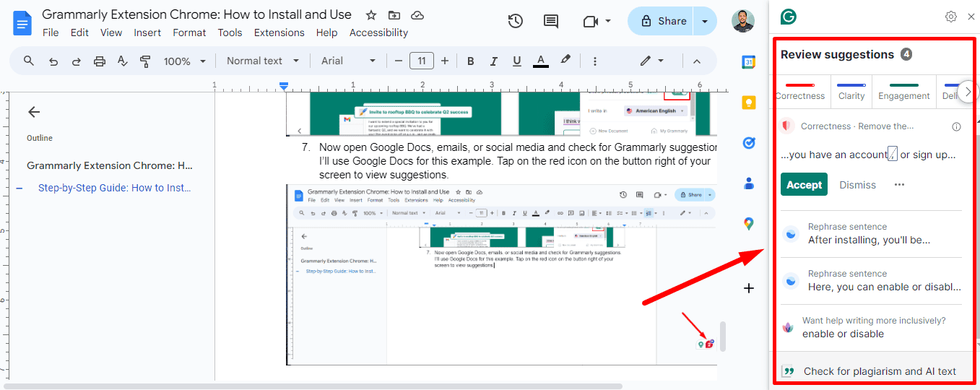Redo the last action

pyautogui.click(x=76, y=61)
